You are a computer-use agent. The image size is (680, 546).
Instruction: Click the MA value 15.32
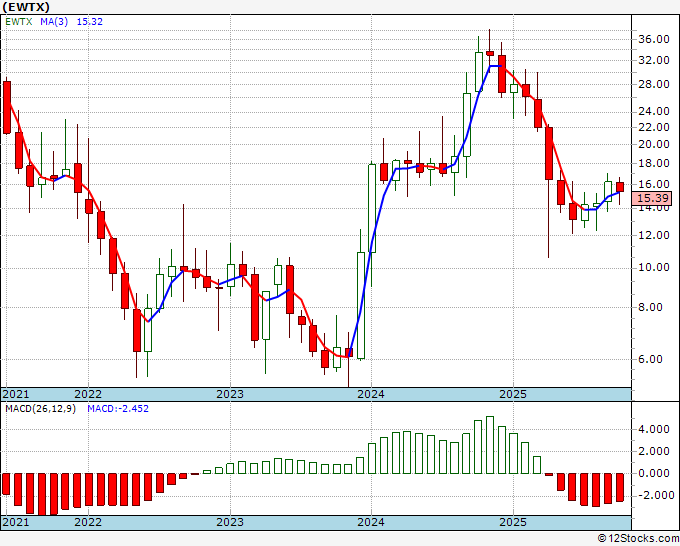click(x=90, y=22)
